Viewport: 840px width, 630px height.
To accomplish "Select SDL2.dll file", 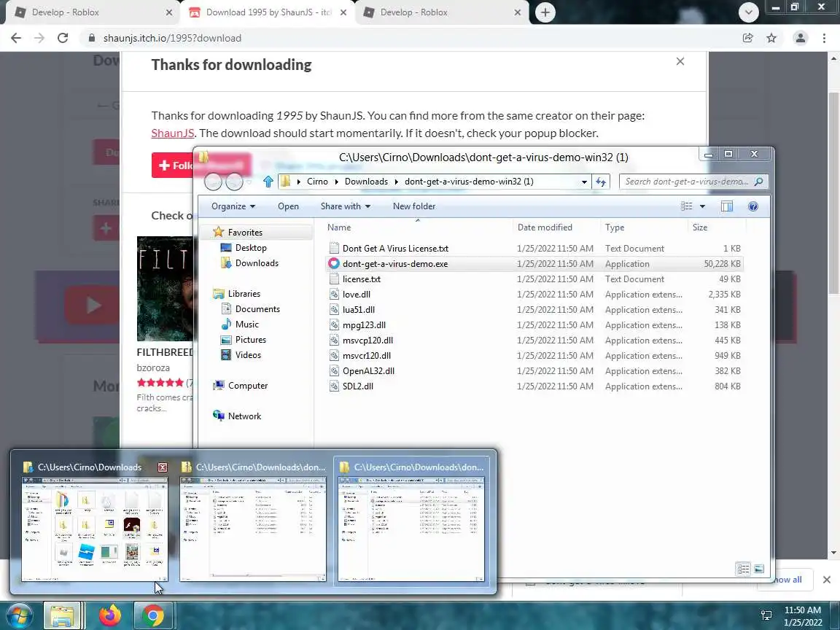I will pos(358,386).
